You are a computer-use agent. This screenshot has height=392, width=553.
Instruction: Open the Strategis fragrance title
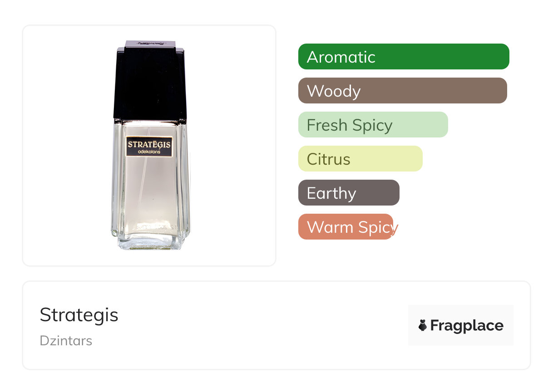click(x=79, y=315)
